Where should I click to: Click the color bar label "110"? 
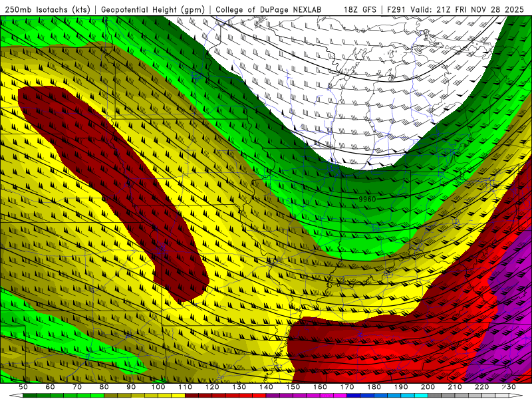(x=186, y=387)
